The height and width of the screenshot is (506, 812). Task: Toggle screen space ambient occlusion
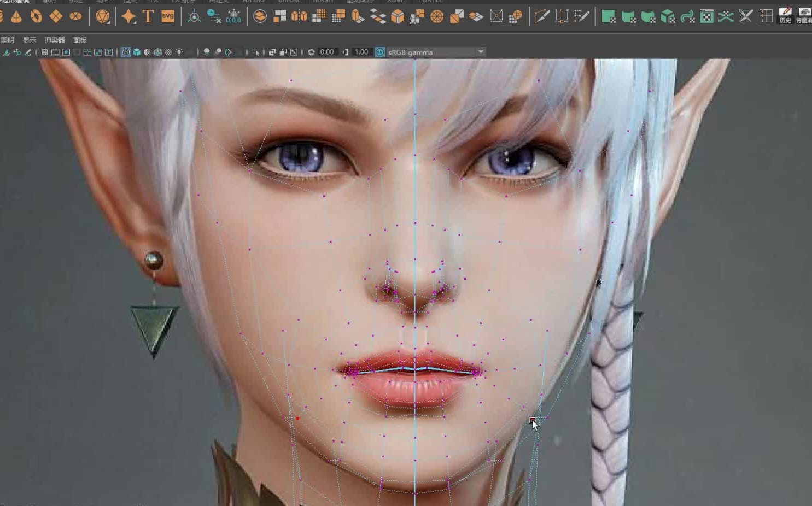tap(207, 52)
